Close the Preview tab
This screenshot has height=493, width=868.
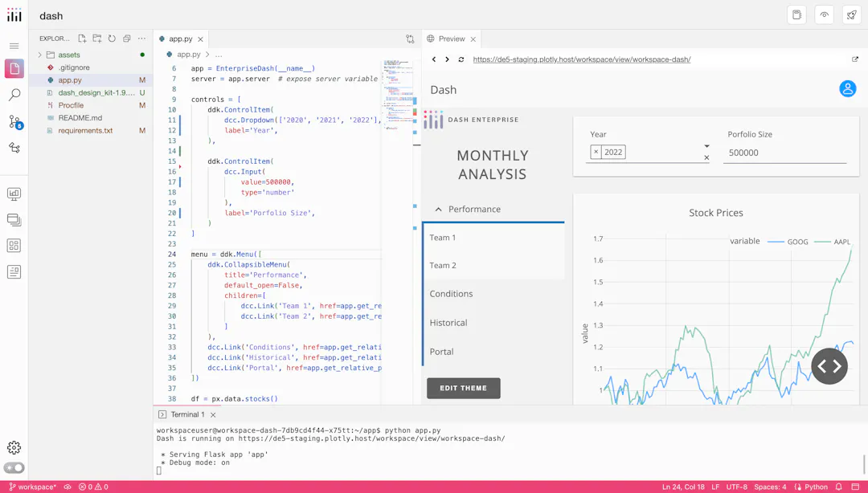tap(473, 39)
